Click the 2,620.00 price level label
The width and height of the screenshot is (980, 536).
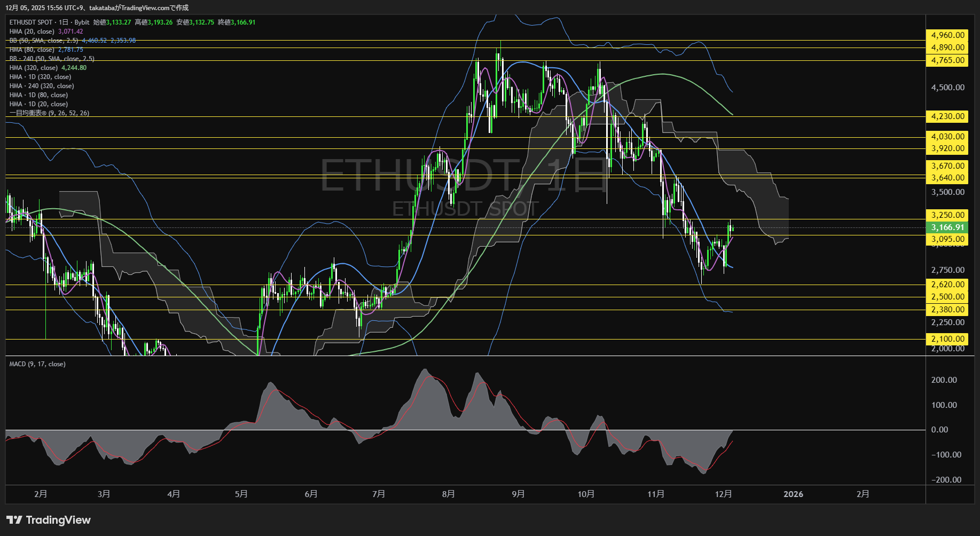coord(947,285)
